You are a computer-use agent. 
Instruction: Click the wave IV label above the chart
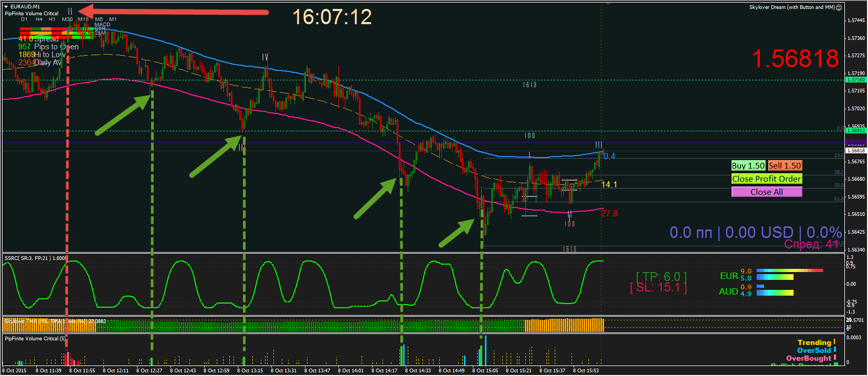coord(265,57)
